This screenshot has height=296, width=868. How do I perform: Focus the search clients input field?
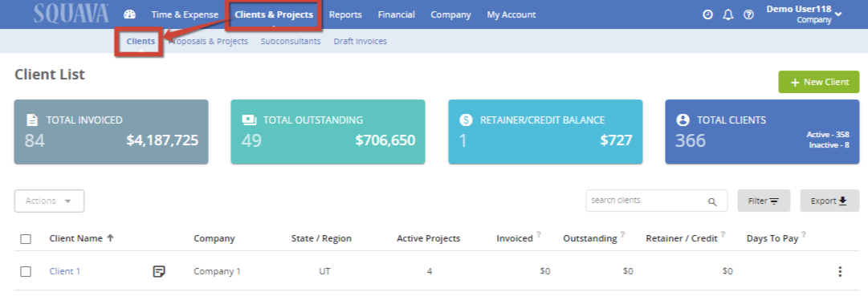[657, 201]
